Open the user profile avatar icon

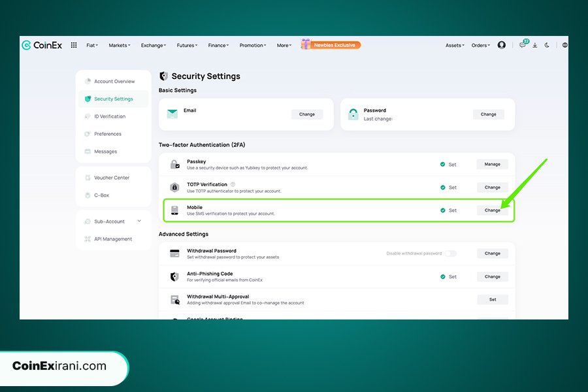(x=501, y=45)
